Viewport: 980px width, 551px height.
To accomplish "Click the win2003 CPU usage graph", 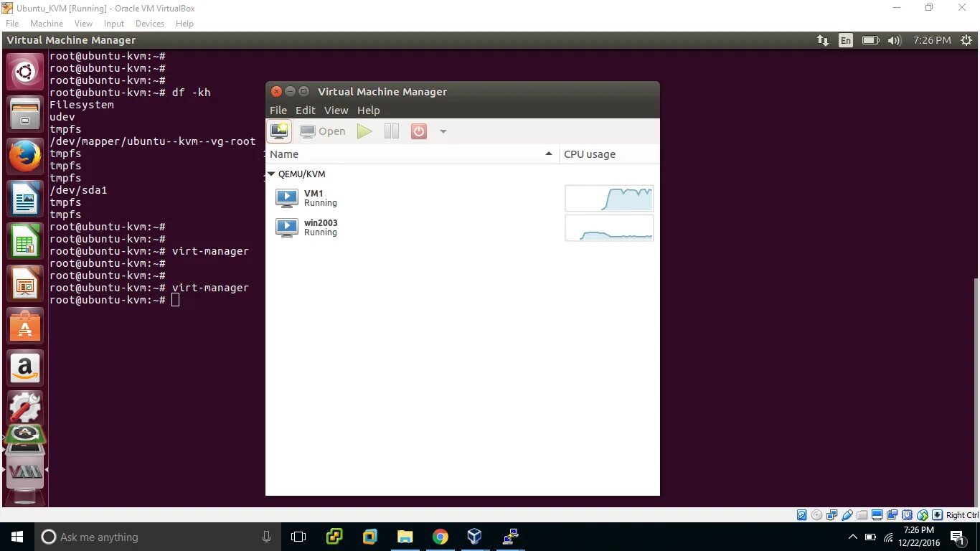I will 609,227.
